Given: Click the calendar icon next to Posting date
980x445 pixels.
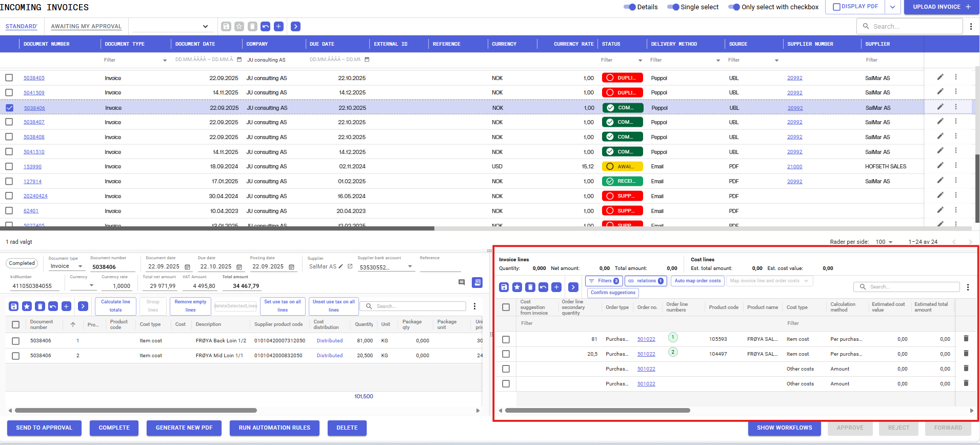Looking at the screenshot, I should click(291, 267).
